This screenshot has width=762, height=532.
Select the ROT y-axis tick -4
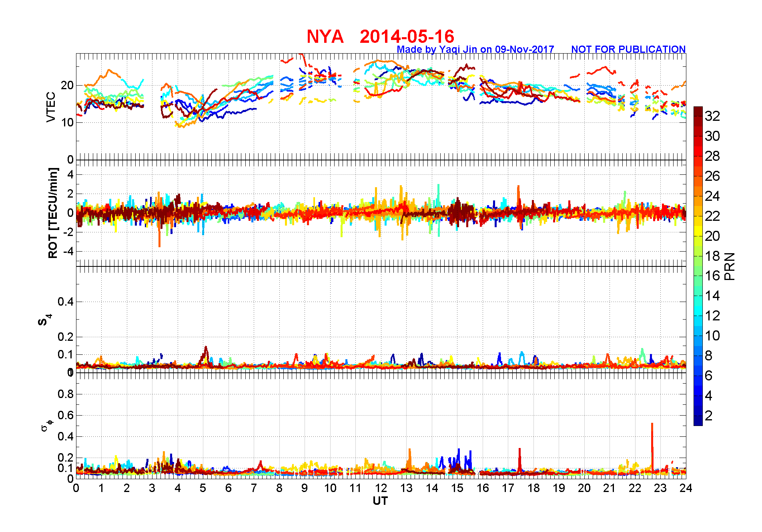pos(68,251)
